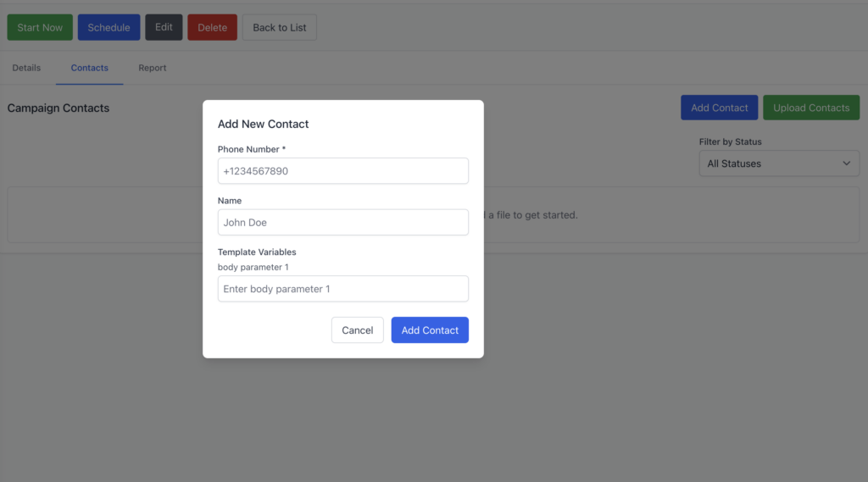Click the Filter by Status label
This screenshot has width=868, height=482.
[730, 141]
